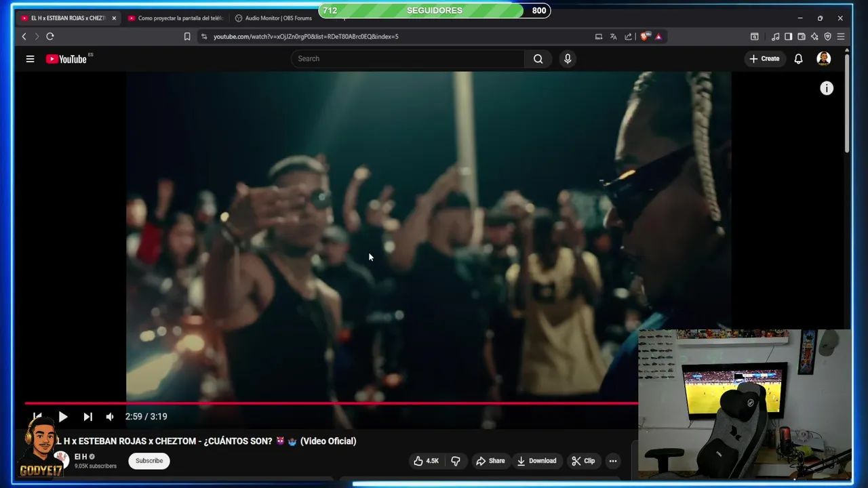868x488 pixels.
Task: Seek on the red progress bar
Action: click(x=331, y=403)
